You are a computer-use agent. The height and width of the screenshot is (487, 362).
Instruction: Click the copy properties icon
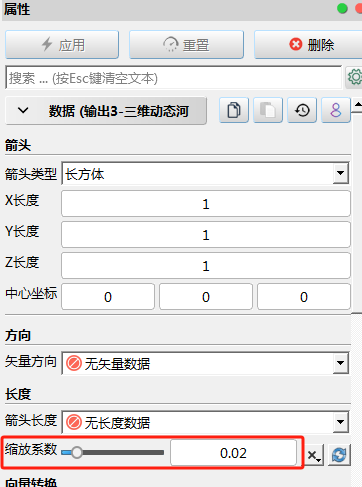point(234,110)
